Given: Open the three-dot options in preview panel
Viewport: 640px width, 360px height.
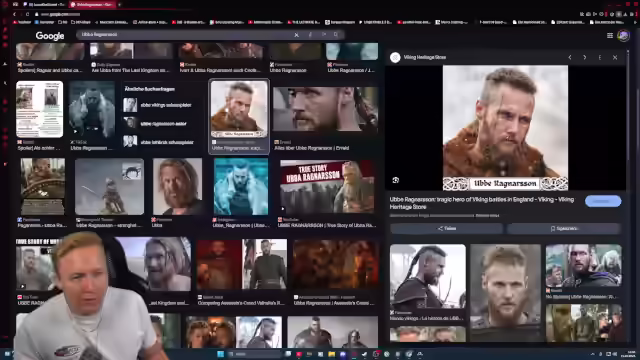Looking at the screenshot, I should 600,58.
